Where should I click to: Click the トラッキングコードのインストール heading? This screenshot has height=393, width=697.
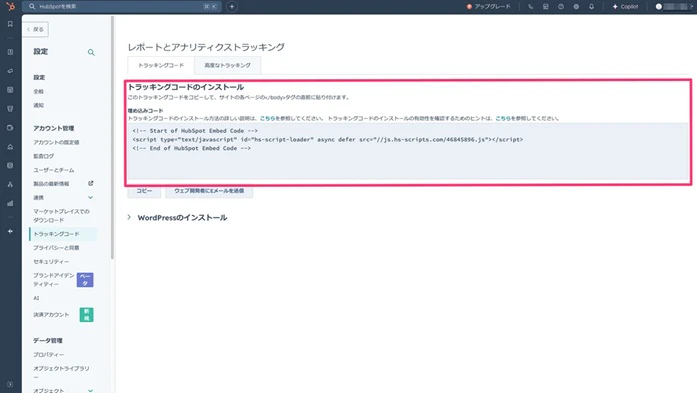pyautogui.click(x=186, y=87)
